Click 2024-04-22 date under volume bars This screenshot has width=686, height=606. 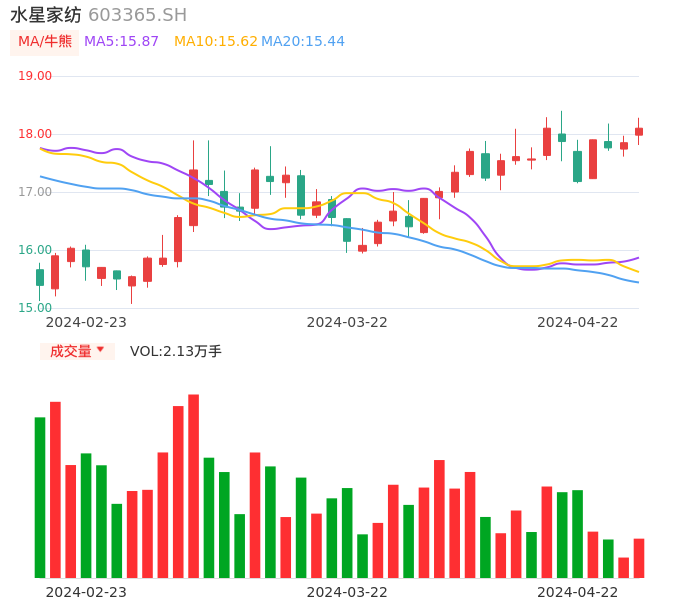click(578, 592)
